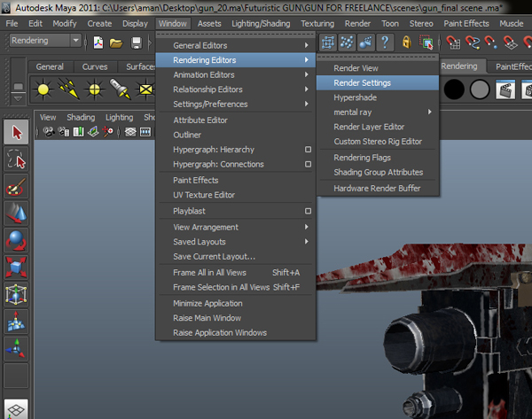Screen dimensions: 532x419
Task: Open the Lighting/Shading menu
Action: tap(261, 24)
